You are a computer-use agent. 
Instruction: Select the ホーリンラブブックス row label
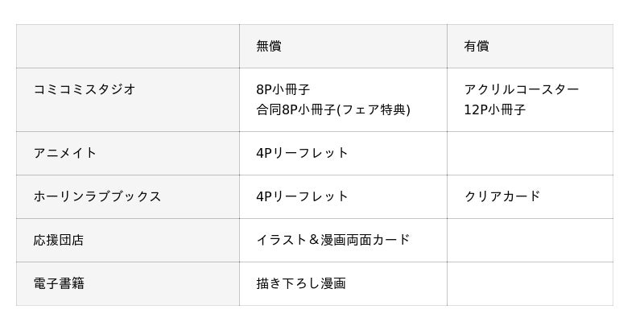coord(97,196)
